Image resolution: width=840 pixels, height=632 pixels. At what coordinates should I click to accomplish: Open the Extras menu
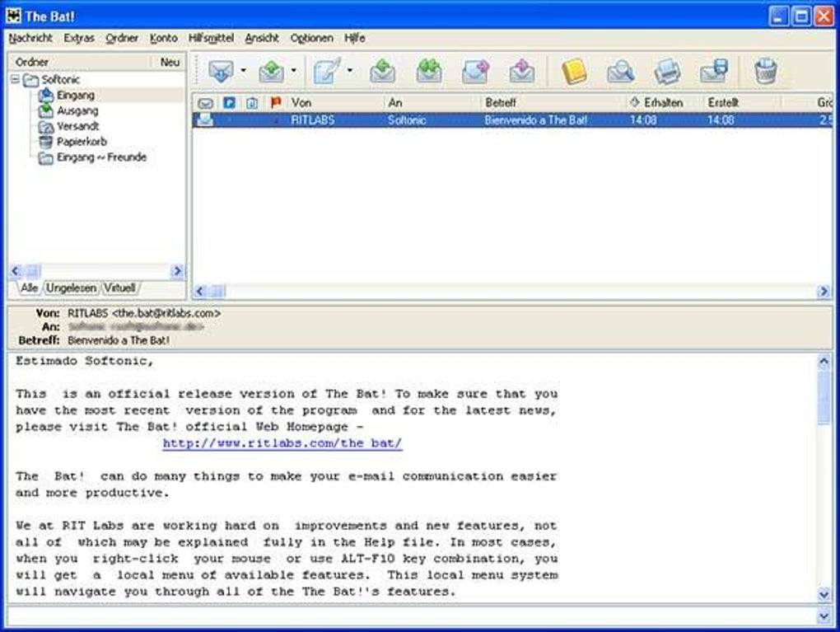[x=79, y=38]
